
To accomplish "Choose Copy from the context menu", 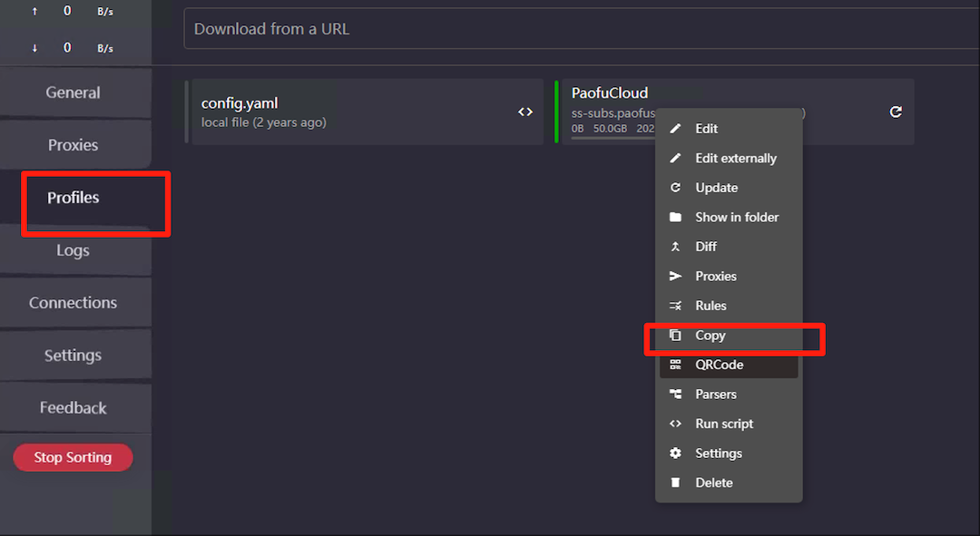I will tap(710, 336).
